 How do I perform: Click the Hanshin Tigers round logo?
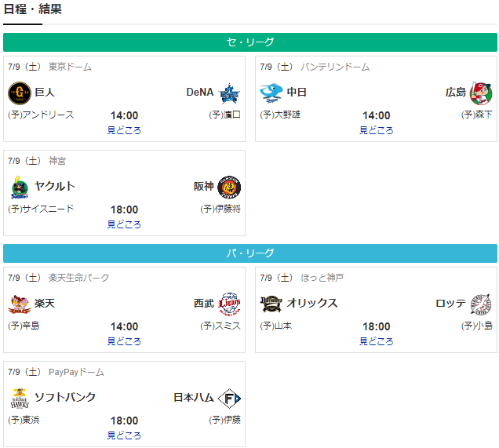click(229, 187)
